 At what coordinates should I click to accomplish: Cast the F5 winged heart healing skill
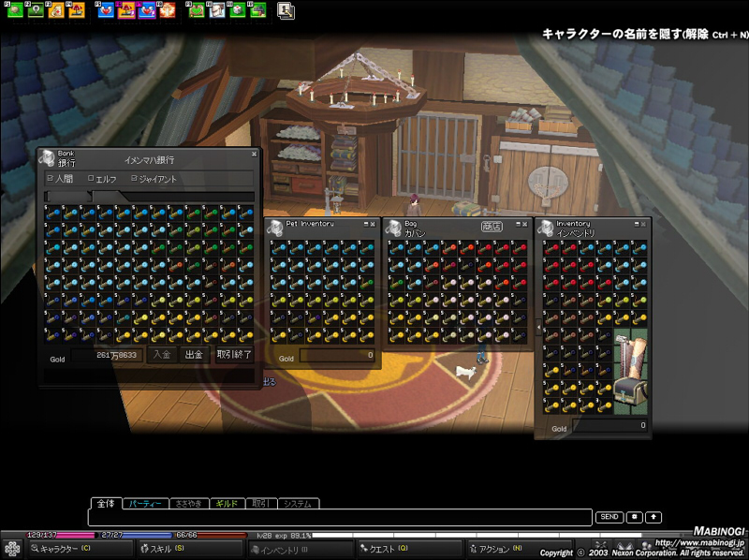[x=106, y=9]
